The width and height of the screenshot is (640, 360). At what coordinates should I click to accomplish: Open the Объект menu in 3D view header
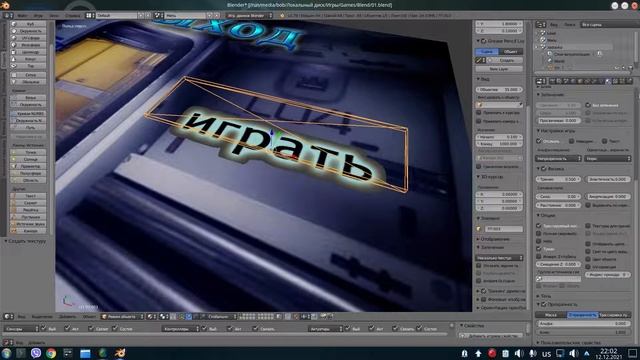89,316
